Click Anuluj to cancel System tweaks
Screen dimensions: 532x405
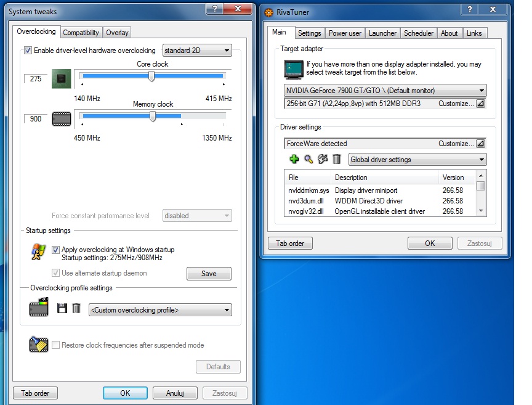tap(175, 393)
